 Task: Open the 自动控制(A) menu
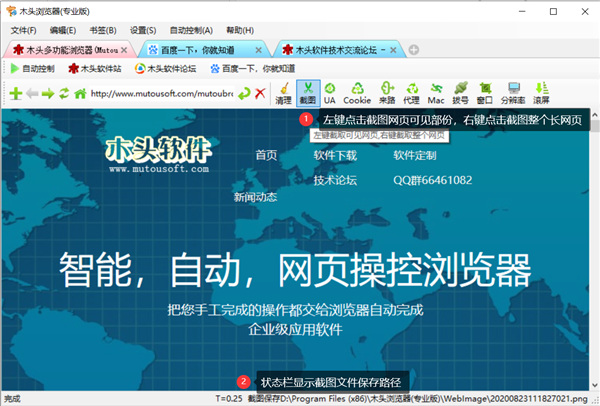click(191, 30)
